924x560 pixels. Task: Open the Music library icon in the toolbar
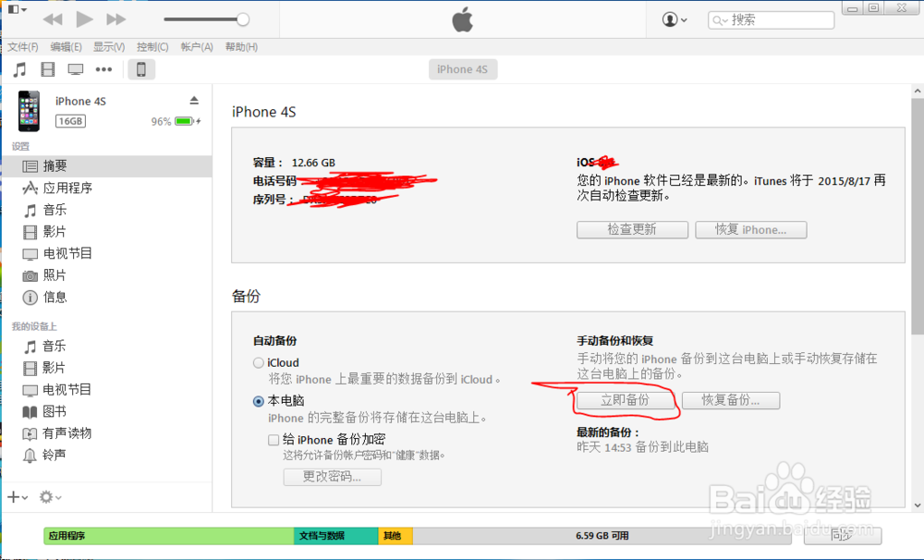19,68
